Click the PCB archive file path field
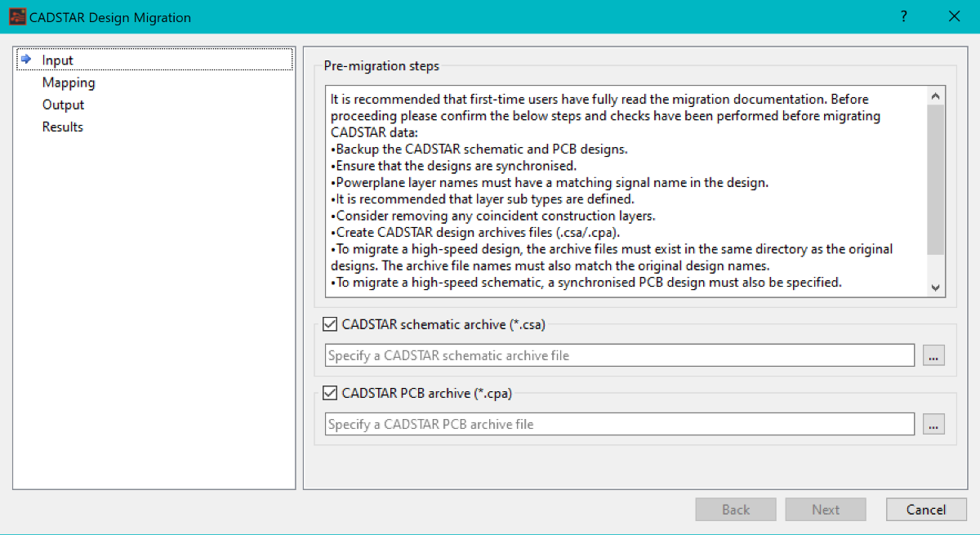 [620, 424]
